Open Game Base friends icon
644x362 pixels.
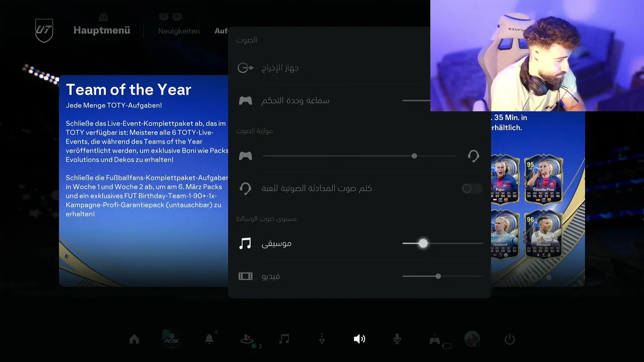(247, 339)
